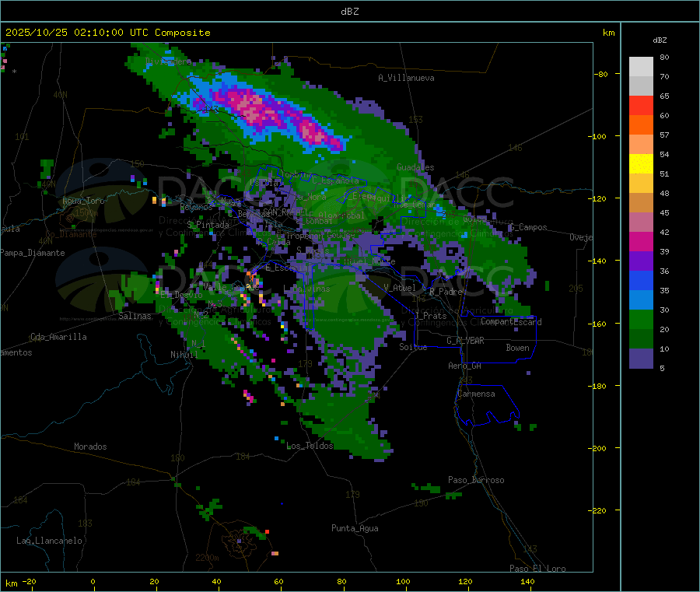Click the dark orange 57-60 dBZ legend band
Image resolution: width=700 pixels, height=592 pixels.
coord(641,125)
